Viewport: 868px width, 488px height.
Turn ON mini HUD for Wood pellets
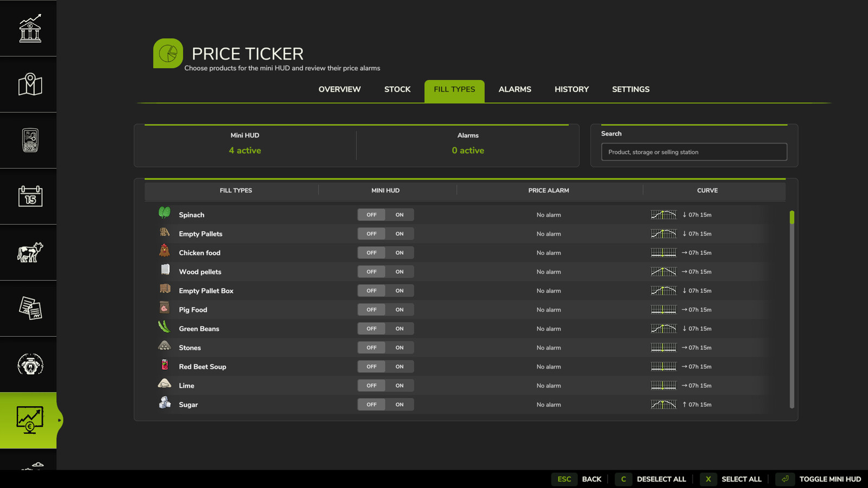(400, 272)
